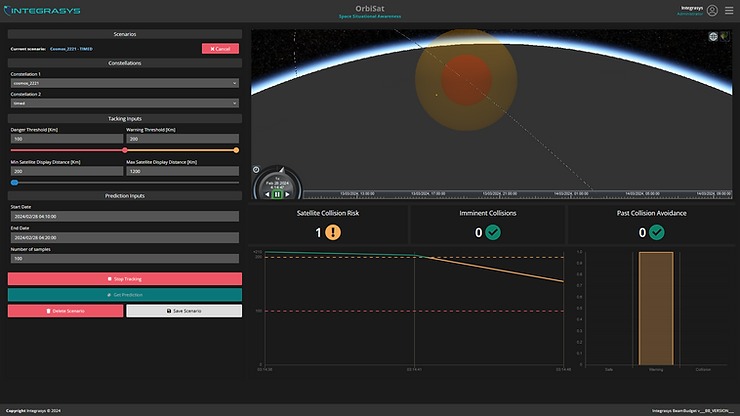Open the Constellation 1 dropdown
This screenshot has width=740, height=416.
point(125,83)
